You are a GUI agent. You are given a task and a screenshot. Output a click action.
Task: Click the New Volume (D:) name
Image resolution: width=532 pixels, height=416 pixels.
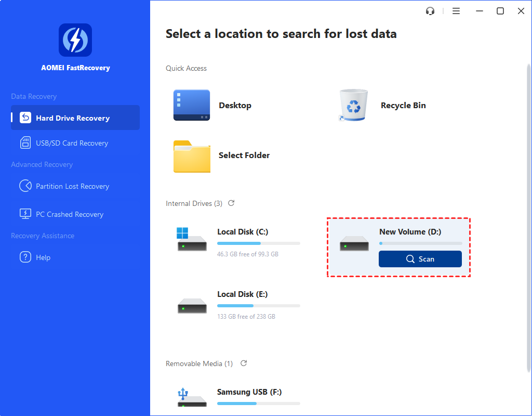(x=410, y=231)
